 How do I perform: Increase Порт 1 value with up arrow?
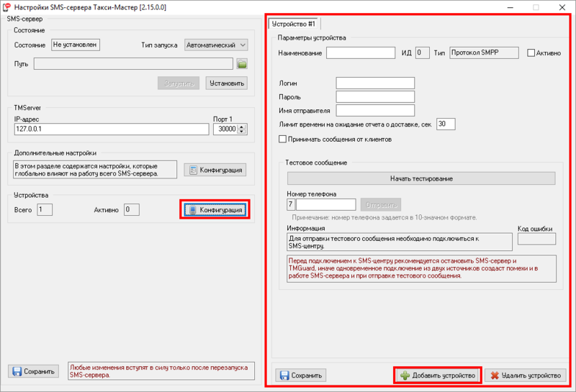(x=242, y=127)
